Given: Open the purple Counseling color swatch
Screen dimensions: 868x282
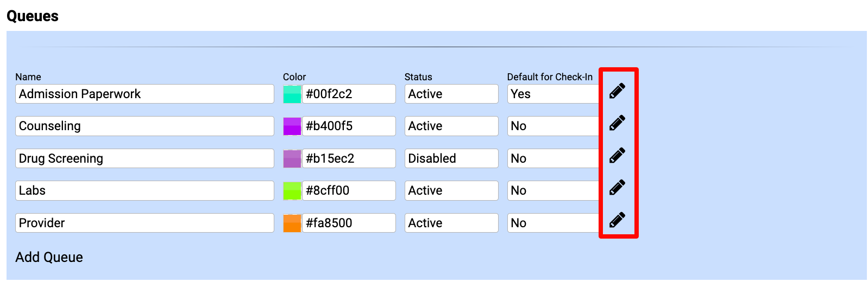Looking at the screenshot, I should pyautogui.click(x=292, y=126).
